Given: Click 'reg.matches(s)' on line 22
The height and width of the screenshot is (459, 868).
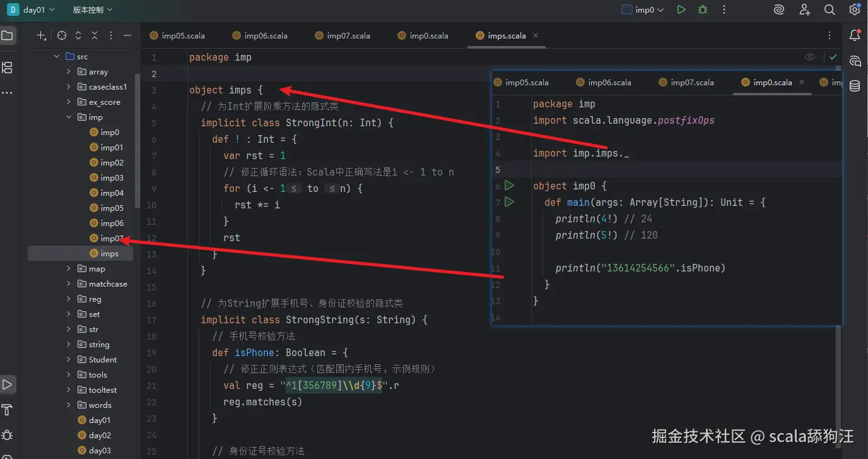Looking at the screenshot, I should (263, 402).
